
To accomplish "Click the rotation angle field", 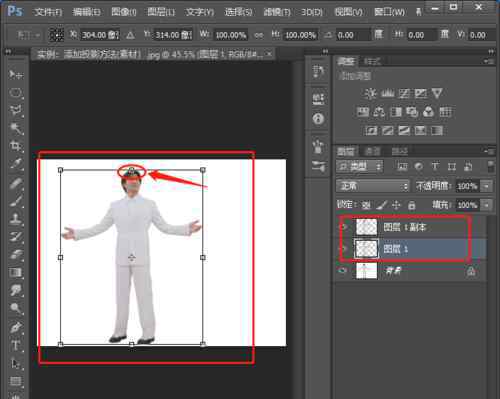I will (x=353, y=35).
